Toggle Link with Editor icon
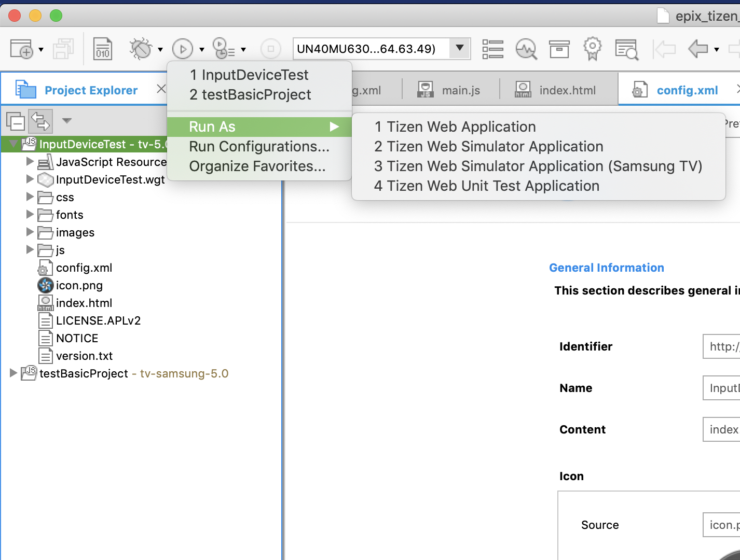 click(40, 121)
